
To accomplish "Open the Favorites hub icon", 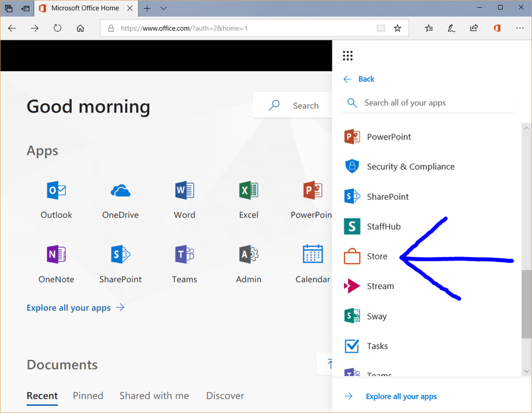I will (x=429, y=28).
